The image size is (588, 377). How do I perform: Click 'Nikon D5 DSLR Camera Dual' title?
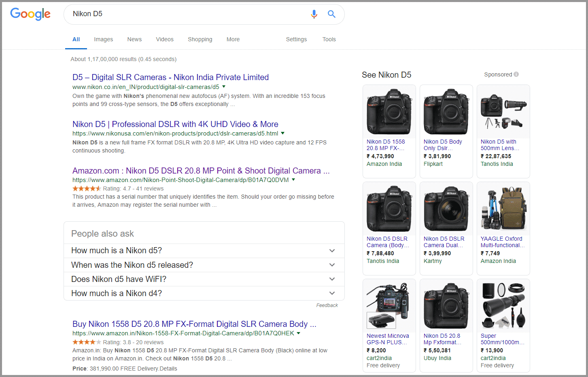(x=444, y=242)
